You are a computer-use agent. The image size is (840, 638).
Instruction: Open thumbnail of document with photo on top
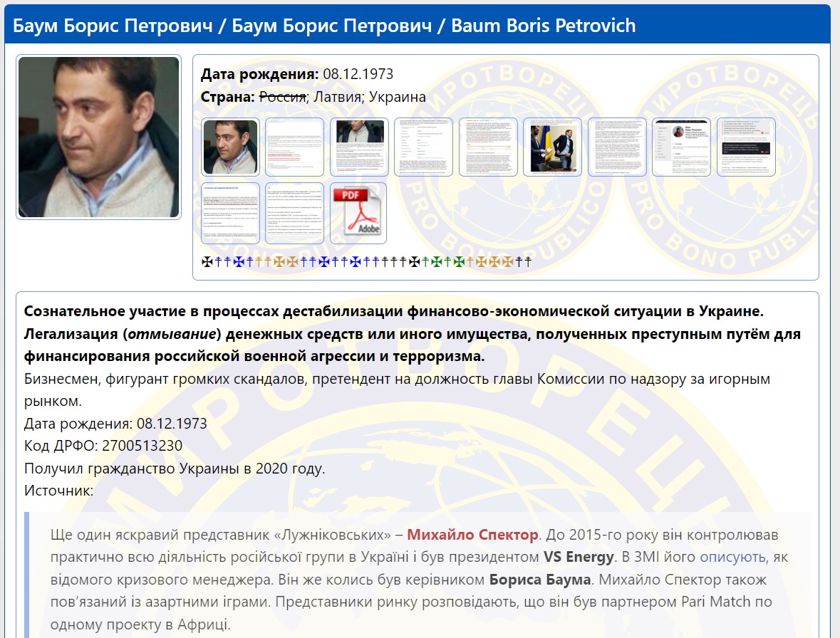(359, 147)
